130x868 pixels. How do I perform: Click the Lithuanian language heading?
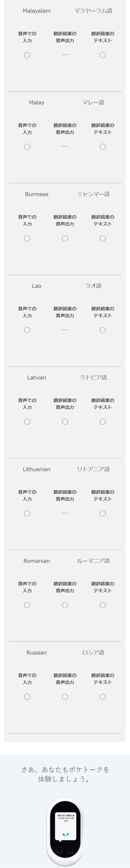[37, 469]
